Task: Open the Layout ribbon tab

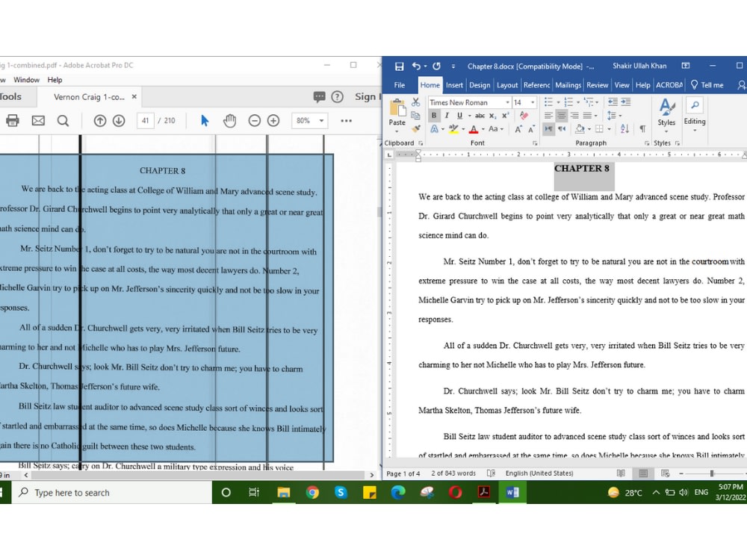Action: (507, 85)
